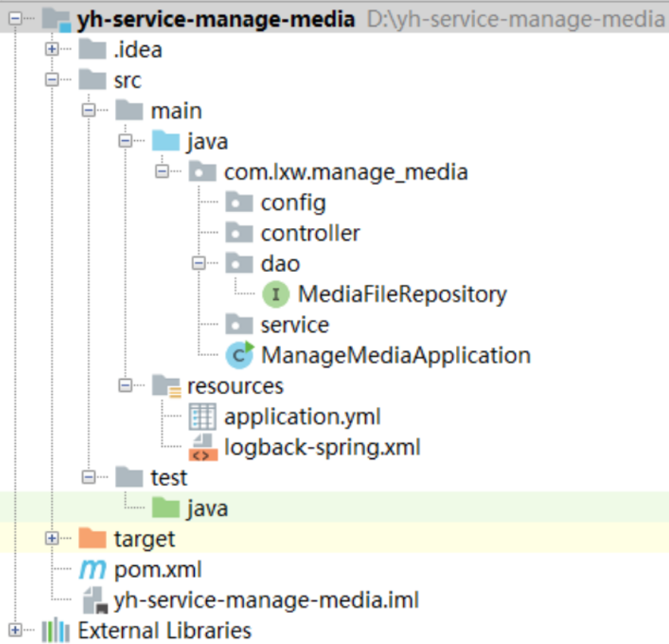Screen dimensions: 669x644
Task: Expand the .idea folder
Action: (x=51, y=49)
